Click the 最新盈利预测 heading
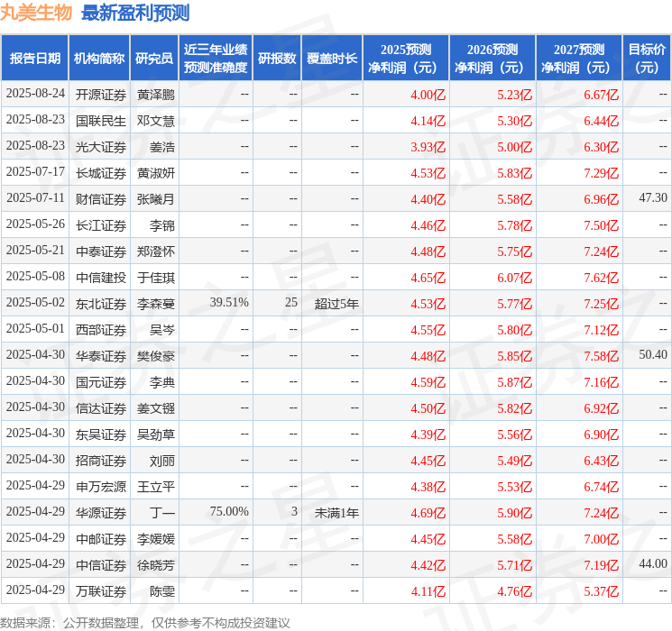This screenshot has width=672, height=631. (135, 13)
